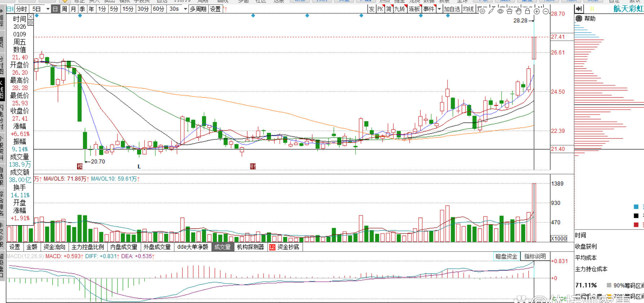
Task: Click the 指标说明 button
Action: coord(535,256)
